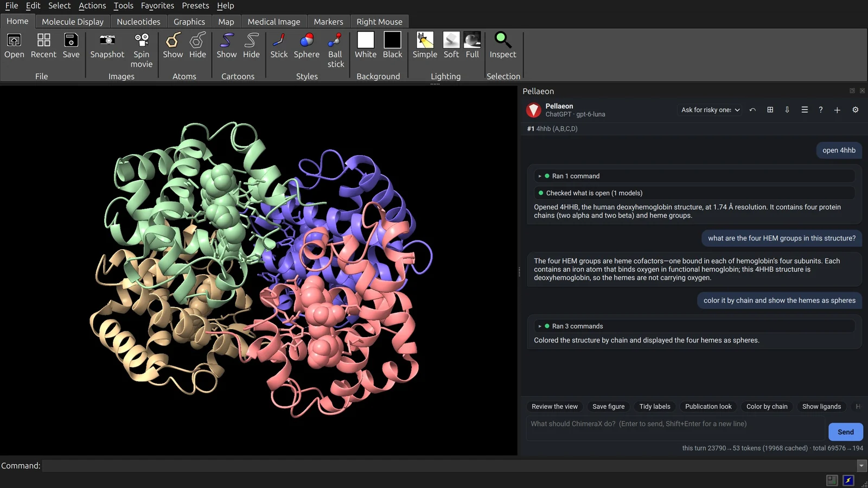This screenshot has width=868, height=488.
Task: Focus the What should ChimeraX do input
Action: pyautogui.click(x=675, y=429)
